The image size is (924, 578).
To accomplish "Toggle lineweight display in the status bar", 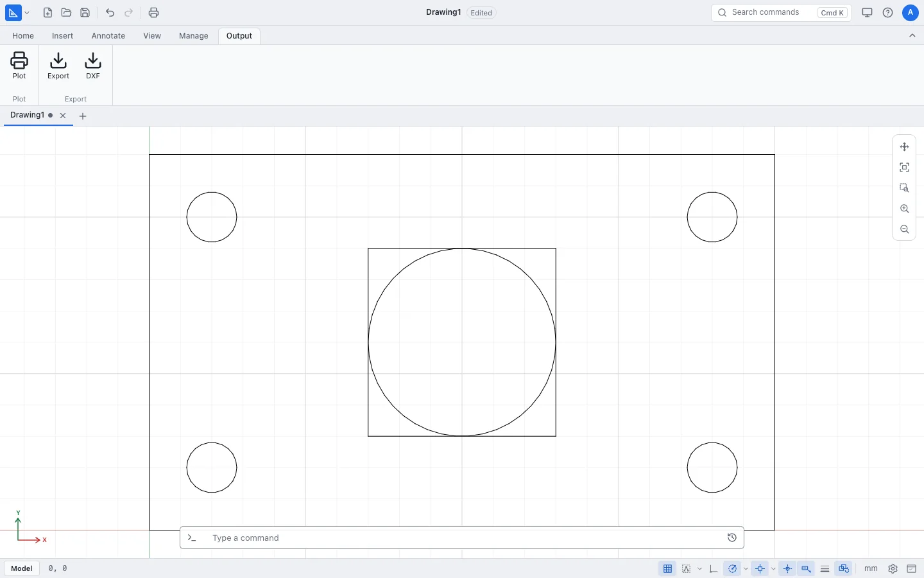I will pos(825,569).
